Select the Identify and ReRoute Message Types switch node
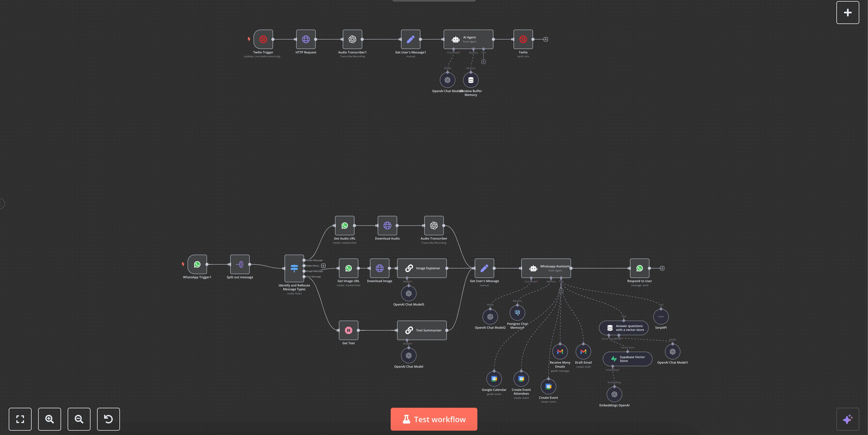868x435 pixels. point(294,268)
